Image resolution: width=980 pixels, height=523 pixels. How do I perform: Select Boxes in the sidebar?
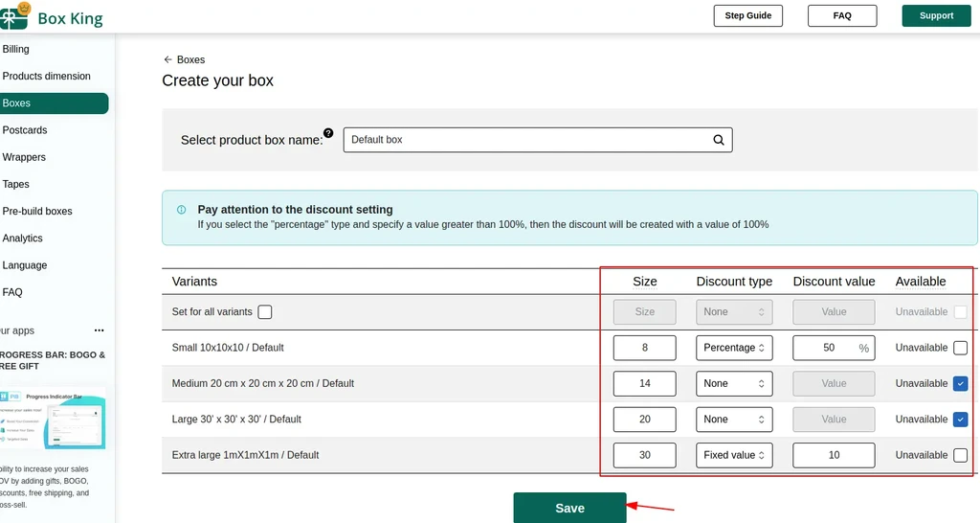54,103
